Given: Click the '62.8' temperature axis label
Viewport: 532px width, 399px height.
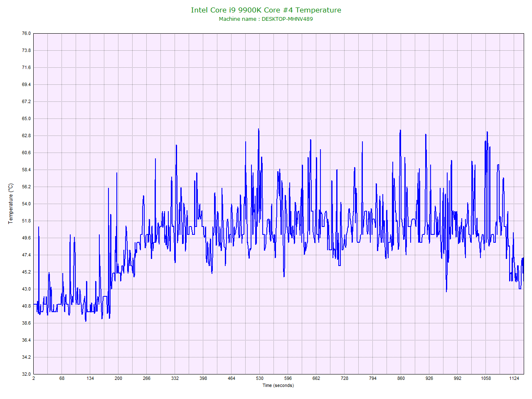Looking at the screenshot, I should [x=26, y=135].
